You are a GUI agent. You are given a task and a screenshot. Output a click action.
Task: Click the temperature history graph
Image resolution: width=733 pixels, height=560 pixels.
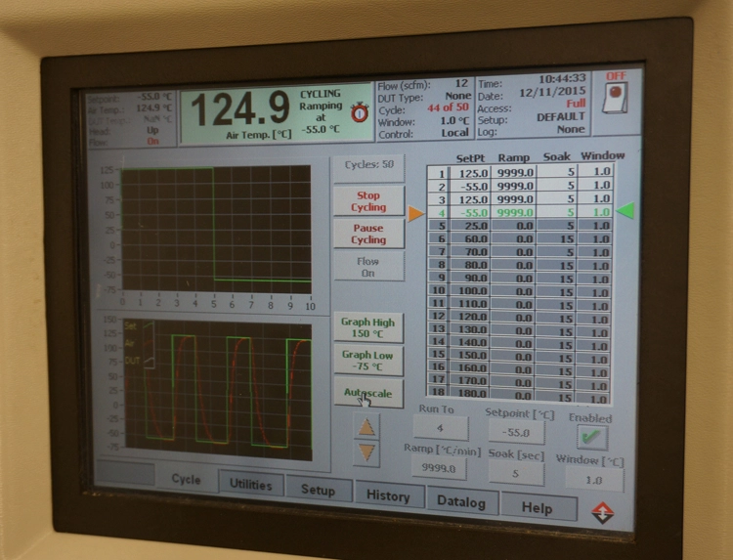click(218, 390)
